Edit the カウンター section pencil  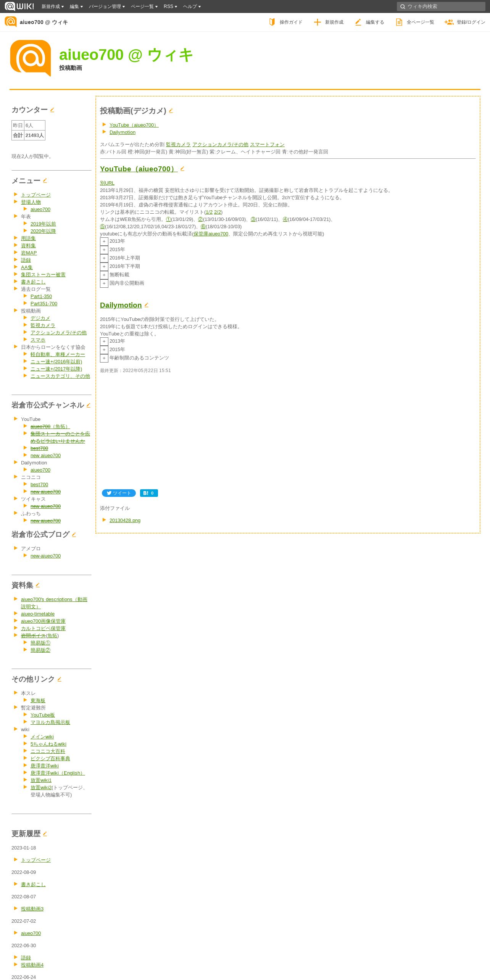[x=52, y=110]
